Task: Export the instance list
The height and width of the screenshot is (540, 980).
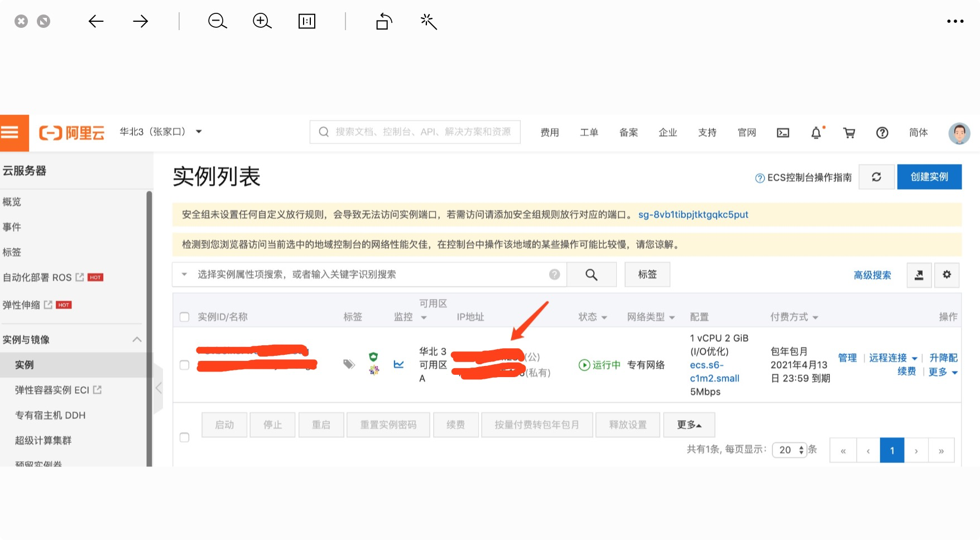Action: (x=919, y=274)
